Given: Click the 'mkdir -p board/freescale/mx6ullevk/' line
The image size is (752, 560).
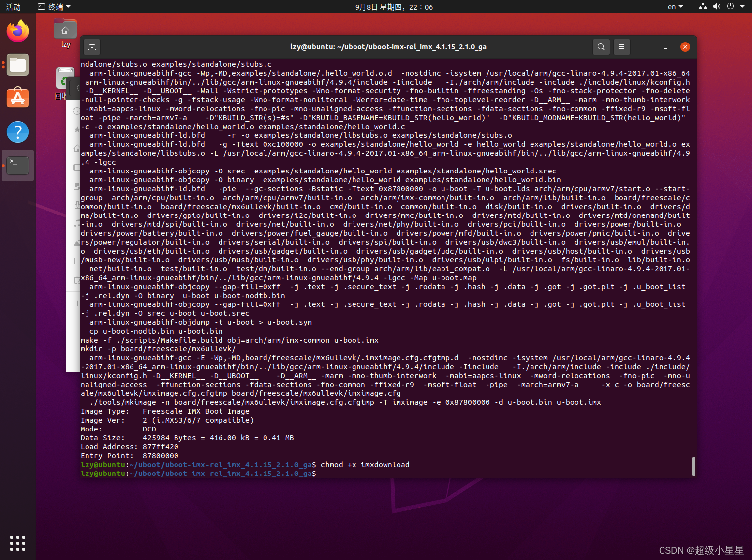Looking at the screenshot, I should (x=158, y=349).
